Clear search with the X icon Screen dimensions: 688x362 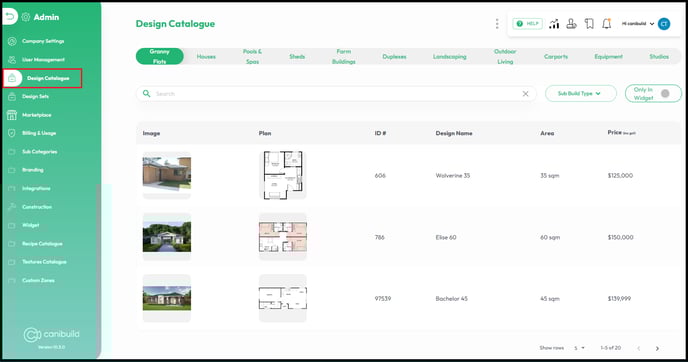click(x=525, y=94)
